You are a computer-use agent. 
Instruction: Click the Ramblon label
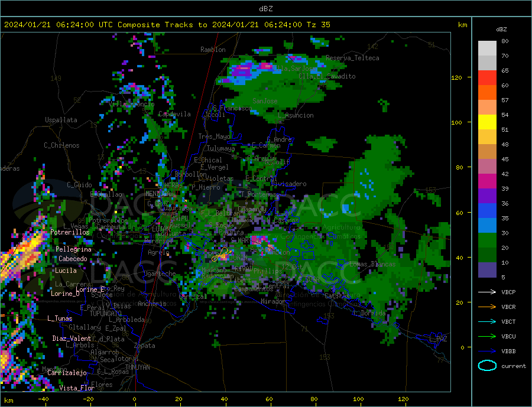click(213, 50)
